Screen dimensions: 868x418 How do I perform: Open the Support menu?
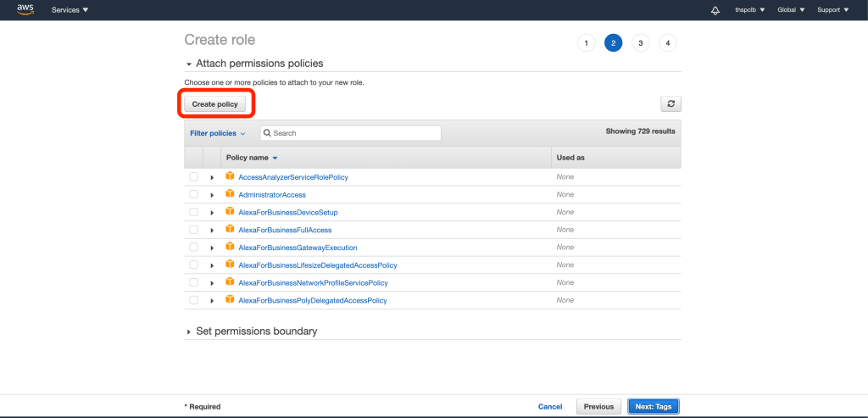832,10
